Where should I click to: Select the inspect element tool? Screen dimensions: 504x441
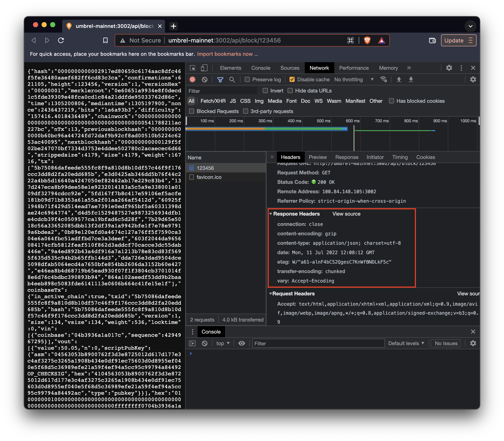tap(192, 68)
